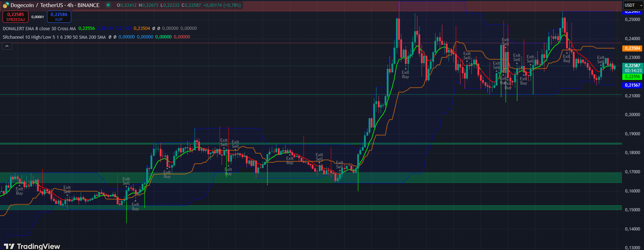
Task: Click the blue 0,21567 price label
Action: pyautogui.click(x=632, y=85)
